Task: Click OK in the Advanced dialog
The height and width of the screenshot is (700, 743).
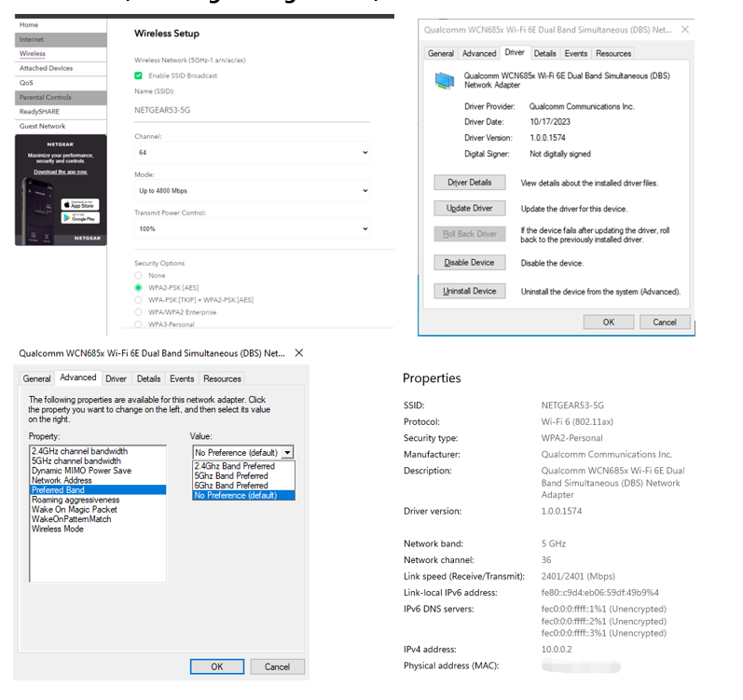Action: click(217, 666)
